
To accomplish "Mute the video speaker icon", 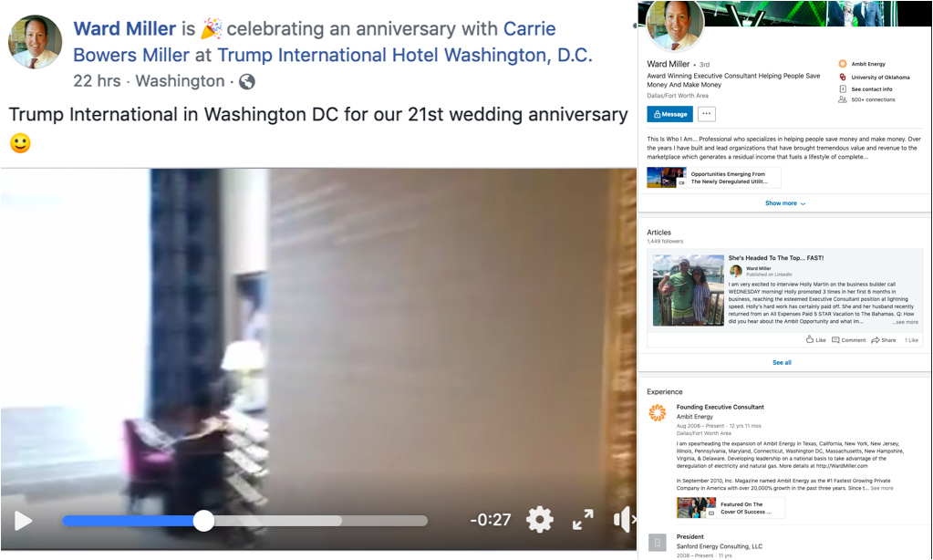I will (x=624, y=520).
